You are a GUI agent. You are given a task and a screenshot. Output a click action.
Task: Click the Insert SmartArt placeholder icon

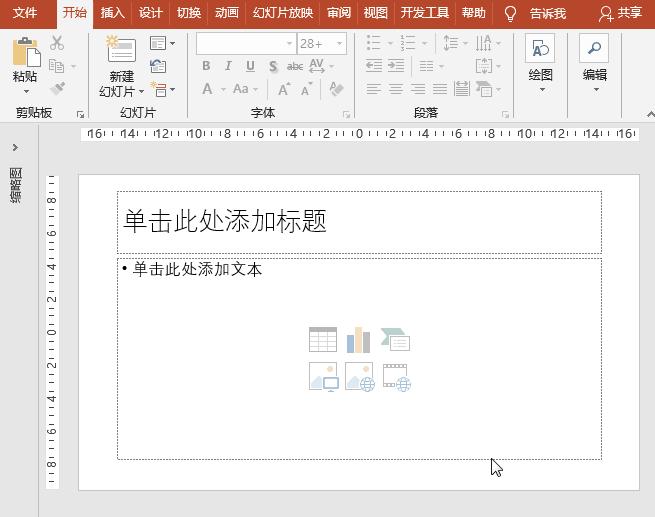click(395, 340)
